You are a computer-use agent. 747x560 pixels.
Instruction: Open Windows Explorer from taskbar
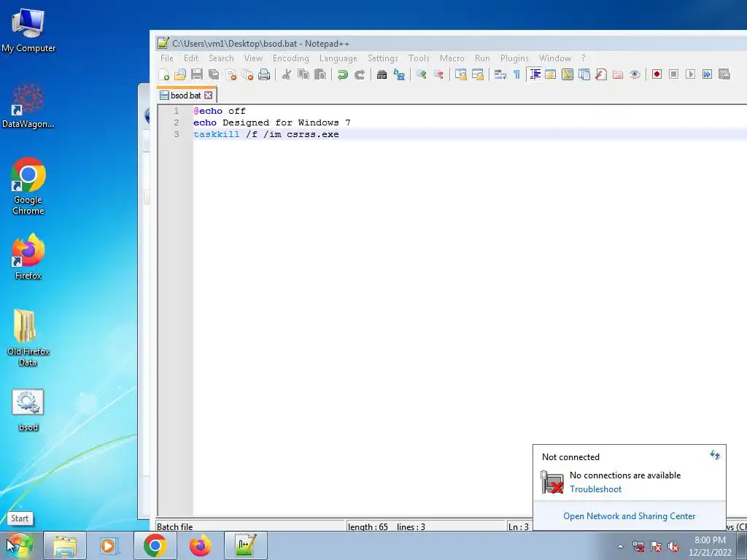tap(65, 545)
